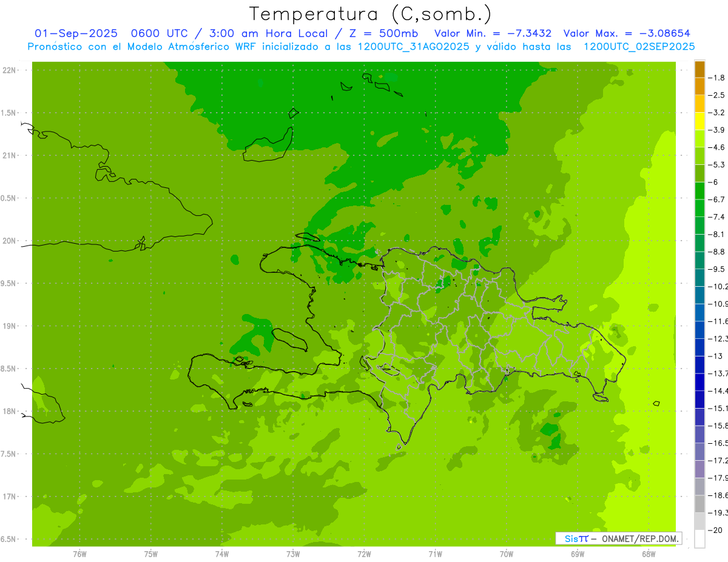Screen dimensions: 728x562
Task: Click the "17N" latitude label
Action: (x=9, y=497)
